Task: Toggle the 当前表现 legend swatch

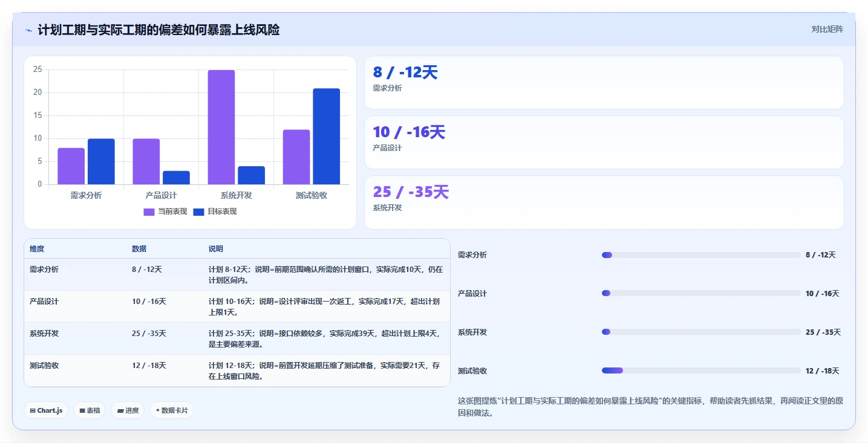Action: click(x=149, y=212)
